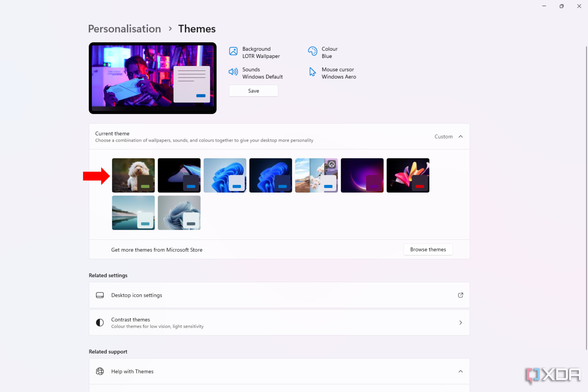Click the Background wallpaper icon
The image size is (588, 392).
tap(233, 52)
